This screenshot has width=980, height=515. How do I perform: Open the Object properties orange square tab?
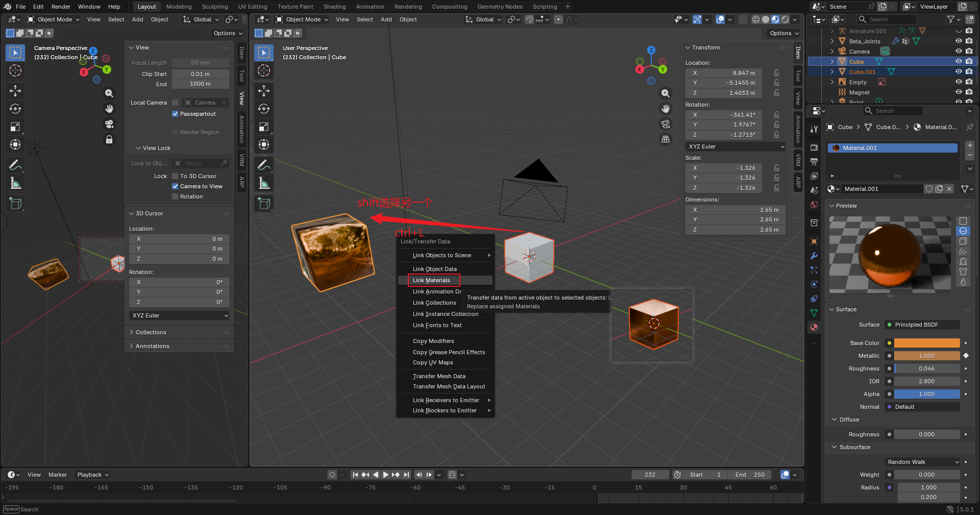point(814,241)
